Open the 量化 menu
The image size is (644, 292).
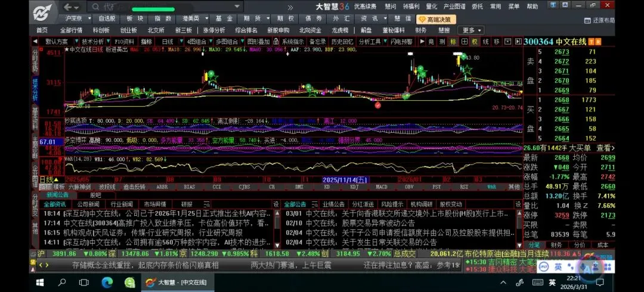pos(431,7)
